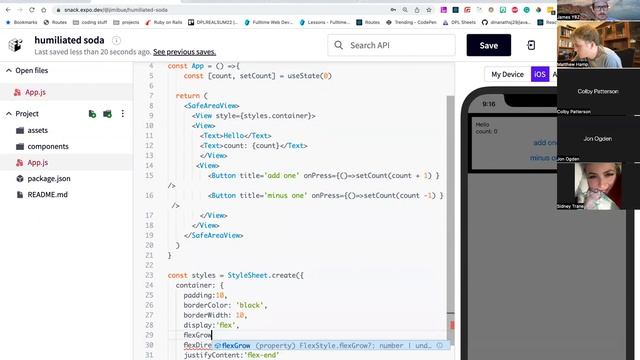Click the assets folder icon
640x360 pixels.
pos(20,130)
